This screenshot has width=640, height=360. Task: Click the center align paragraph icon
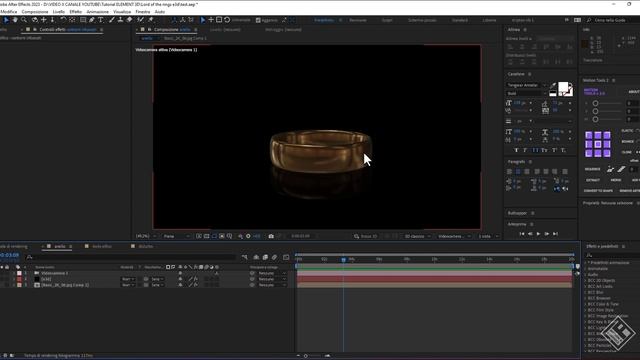point(518,171)
